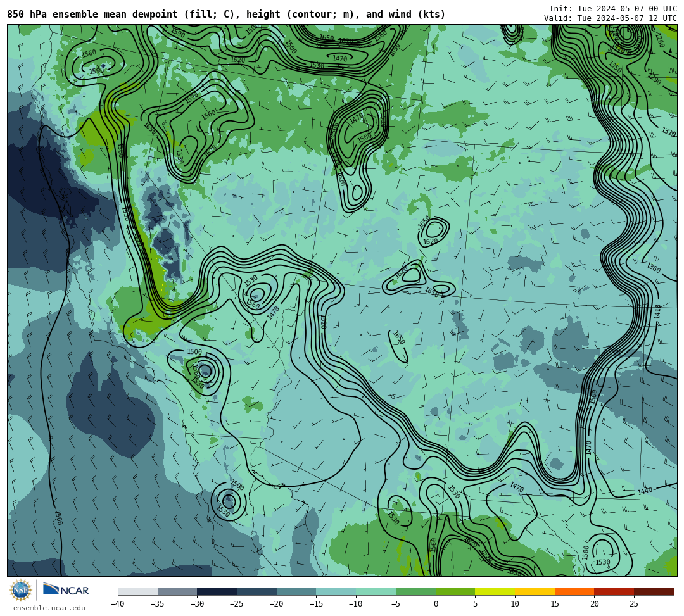The image size is (684, 616).
Task: Click the 'Init: Tue 2024-05-07 00 UTC' line
Action: pyautogui.click(x=613, y=9)
